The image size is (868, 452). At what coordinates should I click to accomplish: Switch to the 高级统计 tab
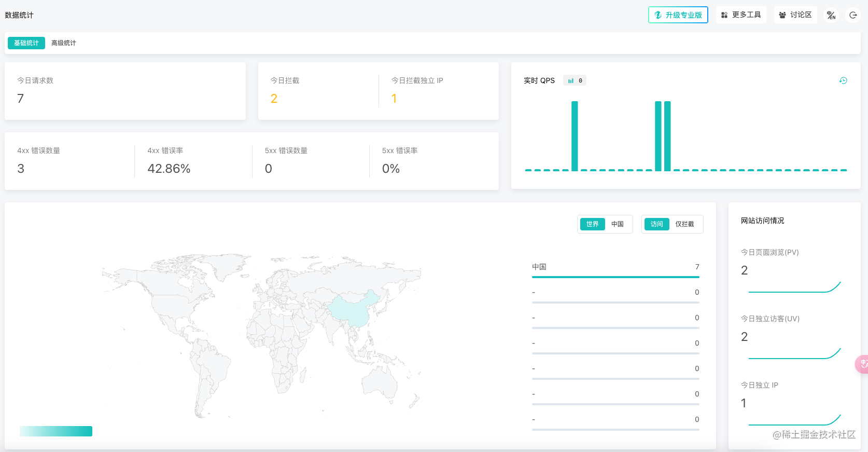pos(64,43)
